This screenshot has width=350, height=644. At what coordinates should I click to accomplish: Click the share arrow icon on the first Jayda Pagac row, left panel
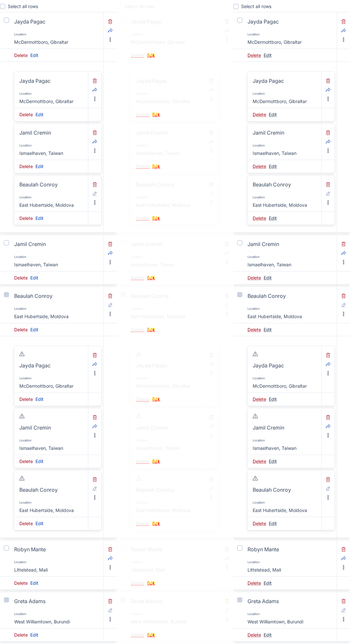(110, 31)
